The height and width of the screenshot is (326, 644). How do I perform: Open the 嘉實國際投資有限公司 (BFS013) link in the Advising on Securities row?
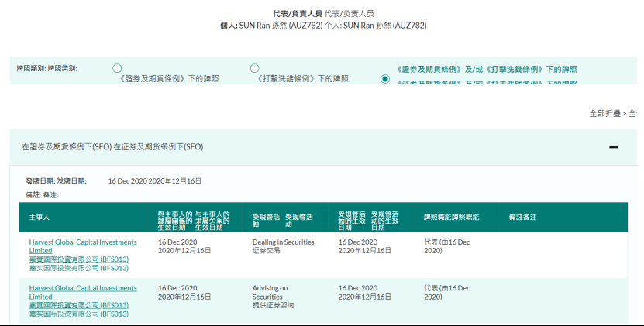click(79, 305)
